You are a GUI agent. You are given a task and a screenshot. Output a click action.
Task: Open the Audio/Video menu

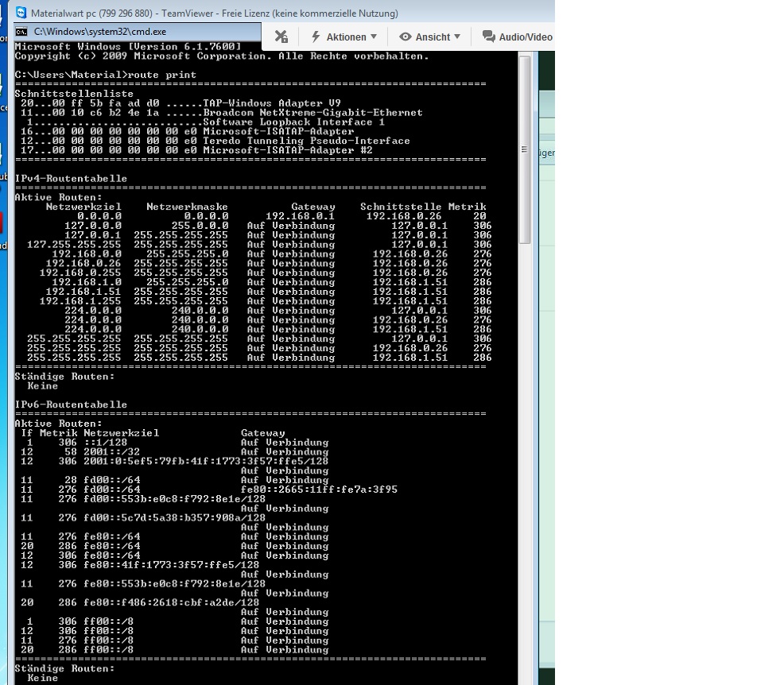[525, 37]
